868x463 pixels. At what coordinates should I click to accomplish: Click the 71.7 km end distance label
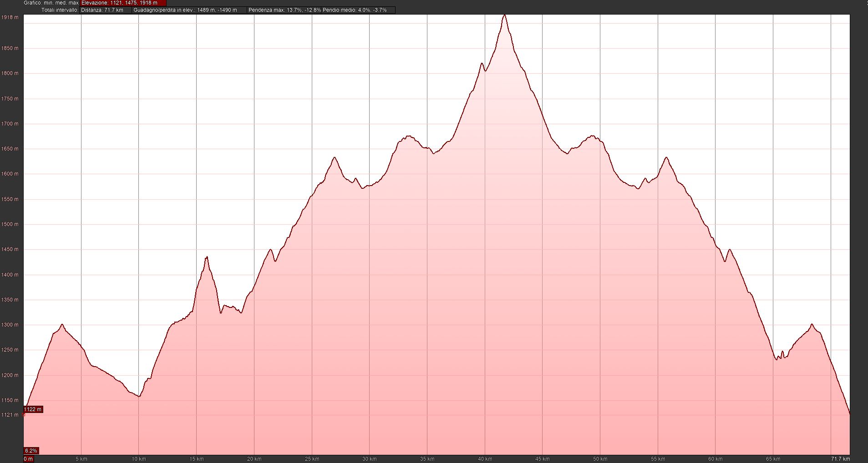pos(840,459)
